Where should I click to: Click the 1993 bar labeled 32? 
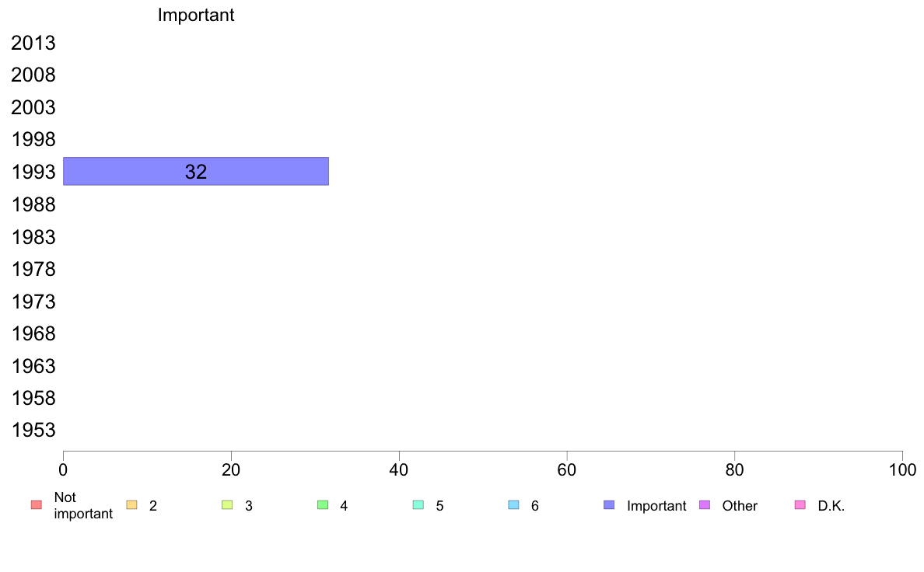pos(196,172)
